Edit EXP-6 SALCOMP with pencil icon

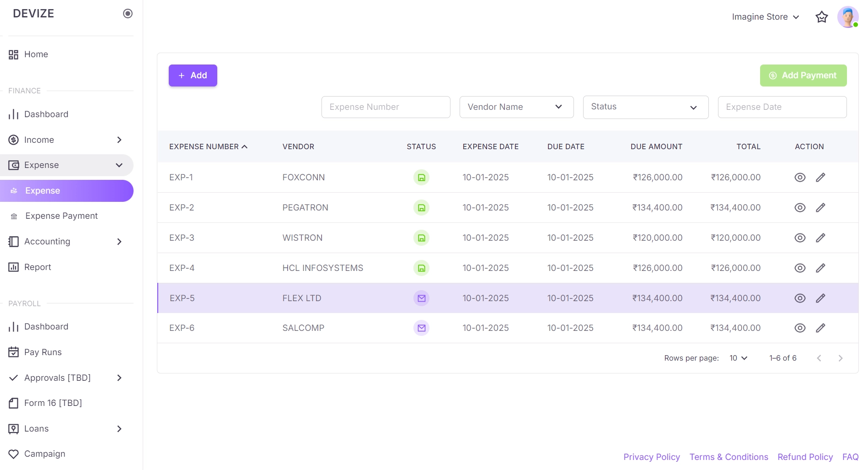click(x=821, y=328)
